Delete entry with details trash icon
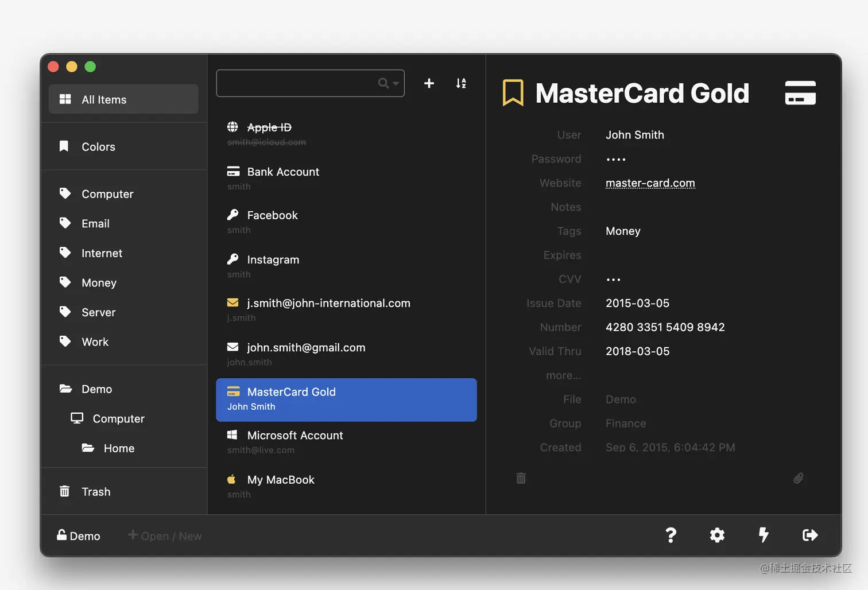This screenshot has height=590, width=868. click(521, 478)
